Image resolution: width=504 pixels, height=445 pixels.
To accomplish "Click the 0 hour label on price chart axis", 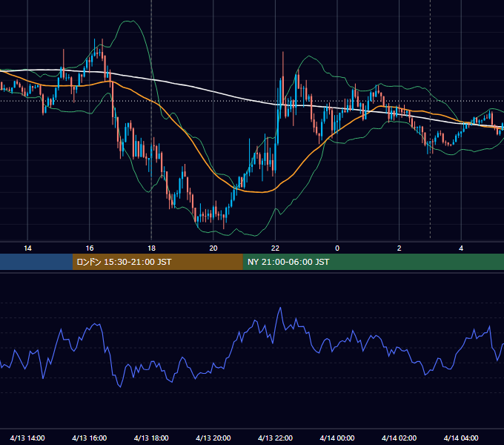I will [x=337, y=248].
